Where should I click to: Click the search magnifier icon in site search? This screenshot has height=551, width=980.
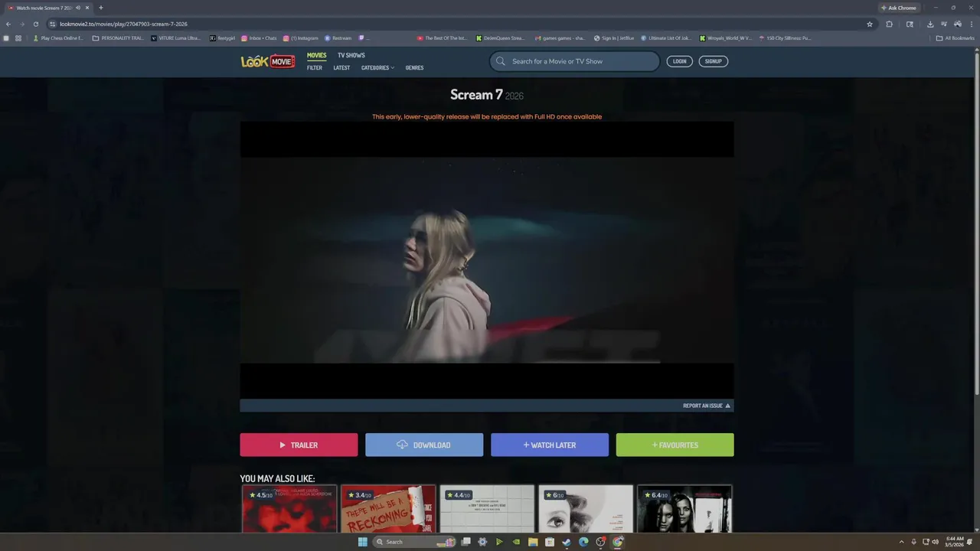pyautogui.click(x=501, y=61)
